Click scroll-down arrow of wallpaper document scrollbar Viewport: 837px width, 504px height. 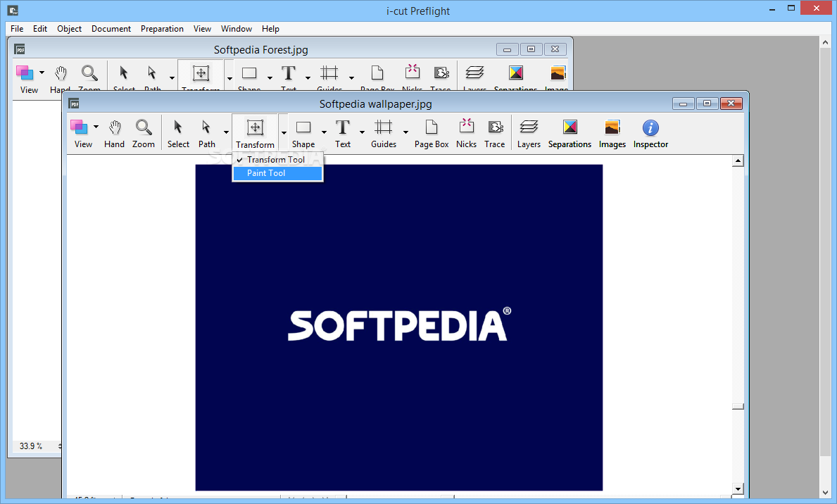click(x=738, y=489)
